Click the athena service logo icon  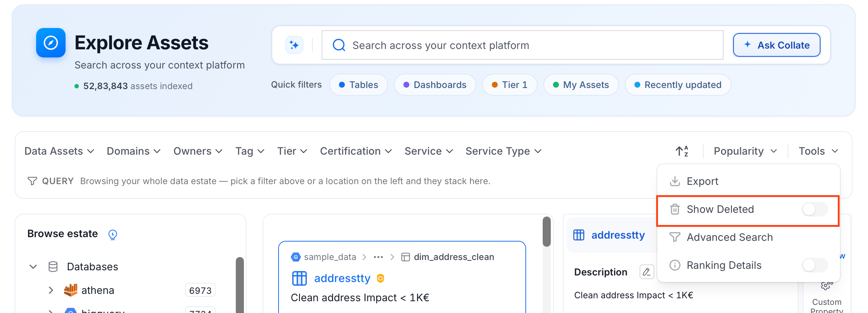71,290
